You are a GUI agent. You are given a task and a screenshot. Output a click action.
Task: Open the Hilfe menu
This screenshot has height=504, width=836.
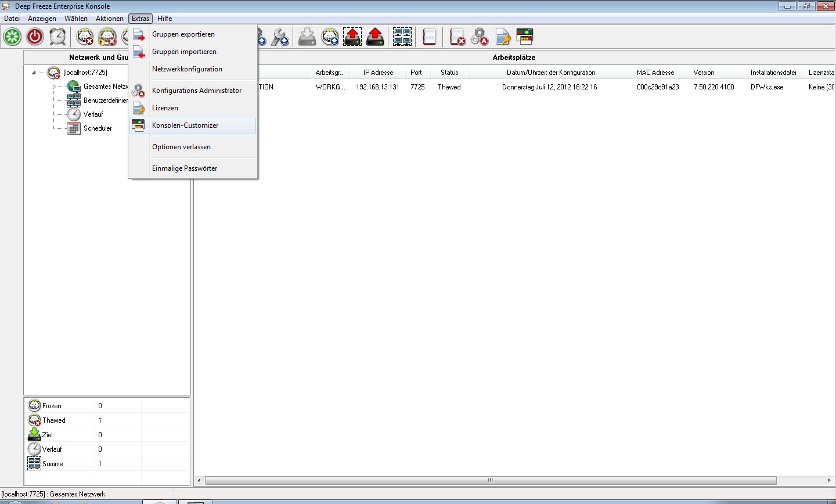pos(164,19)
